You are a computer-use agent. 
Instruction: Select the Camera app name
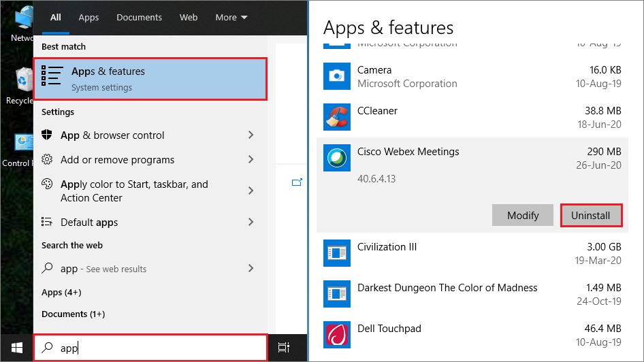click(x=374, y=70)
